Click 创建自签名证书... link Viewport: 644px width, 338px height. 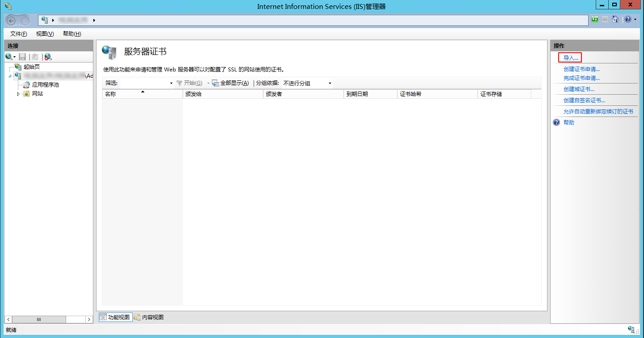pos(584,100)
